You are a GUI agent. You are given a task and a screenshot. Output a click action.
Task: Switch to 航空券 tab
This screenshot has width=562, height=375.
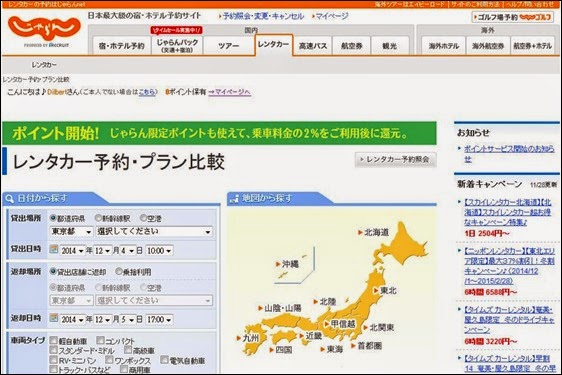[x=352, y=46]
